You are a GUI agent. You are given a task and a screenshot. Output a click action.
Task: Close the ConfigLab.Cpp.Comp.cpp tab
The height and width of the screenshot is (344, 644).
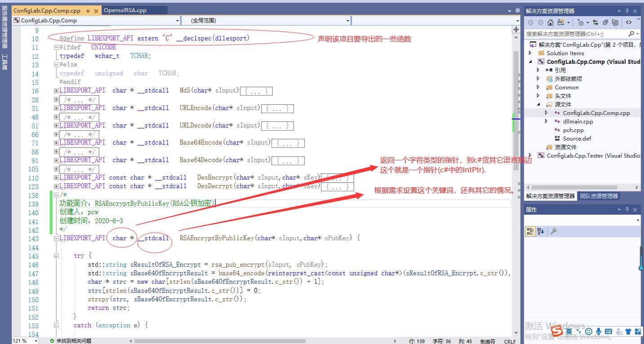96,10
